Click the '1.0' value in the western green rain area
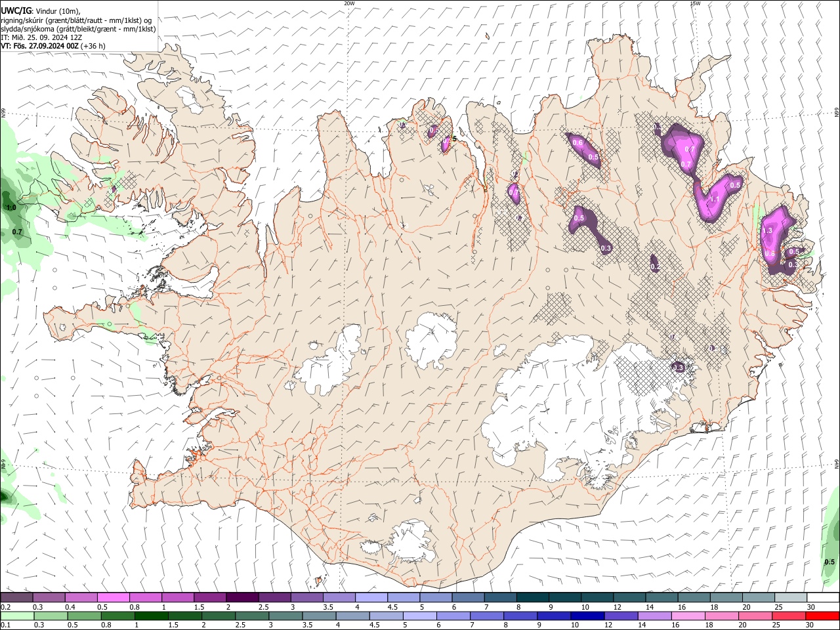This screenshot has width=840, height=630. click(11, 207)
